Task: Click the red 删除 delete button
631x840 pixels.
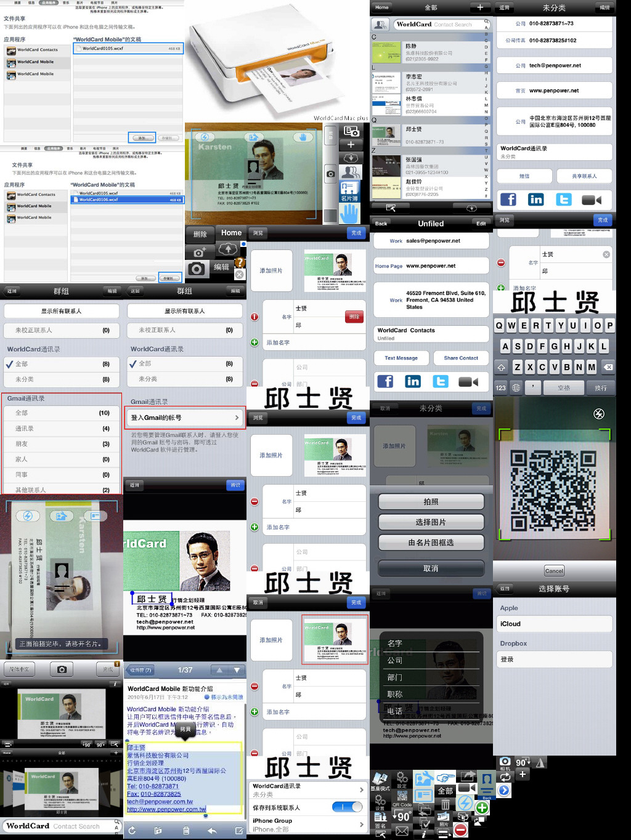Action: coord(354,317)
